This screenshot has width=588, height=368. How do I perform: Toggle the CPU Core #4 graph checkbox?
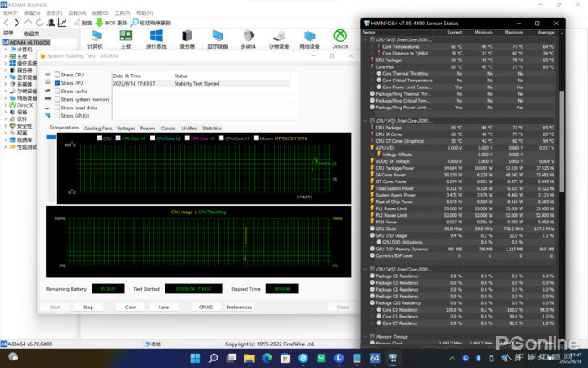[221, 139]
